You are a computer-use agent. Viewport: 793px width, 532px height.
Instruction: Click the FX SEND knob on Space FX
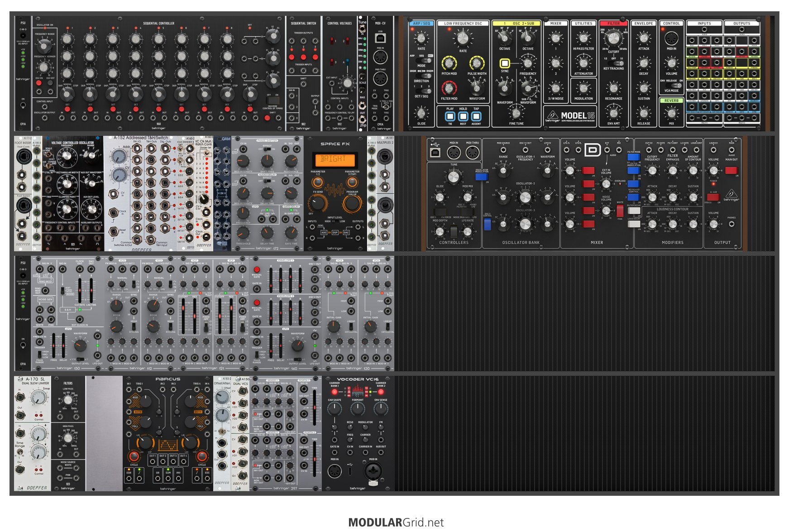(318, 203)
